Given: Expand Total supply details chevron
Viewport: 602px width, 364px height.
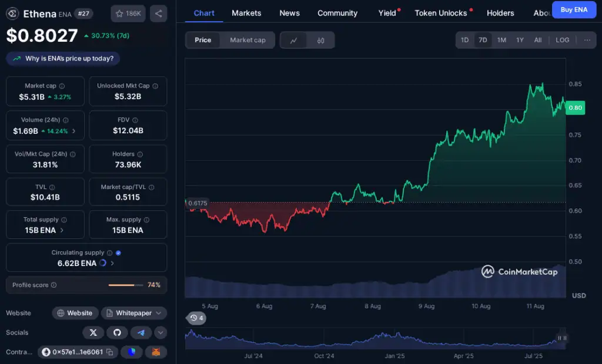Looking at the screenshot, I should click(x=62, y=230).
